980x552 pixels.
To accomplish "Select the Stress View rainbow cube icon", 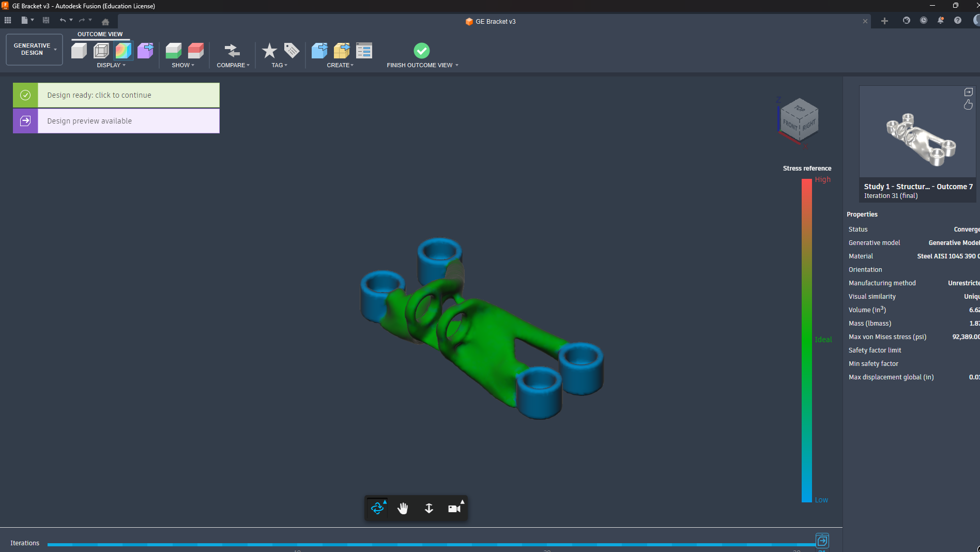I will [124, 51].
